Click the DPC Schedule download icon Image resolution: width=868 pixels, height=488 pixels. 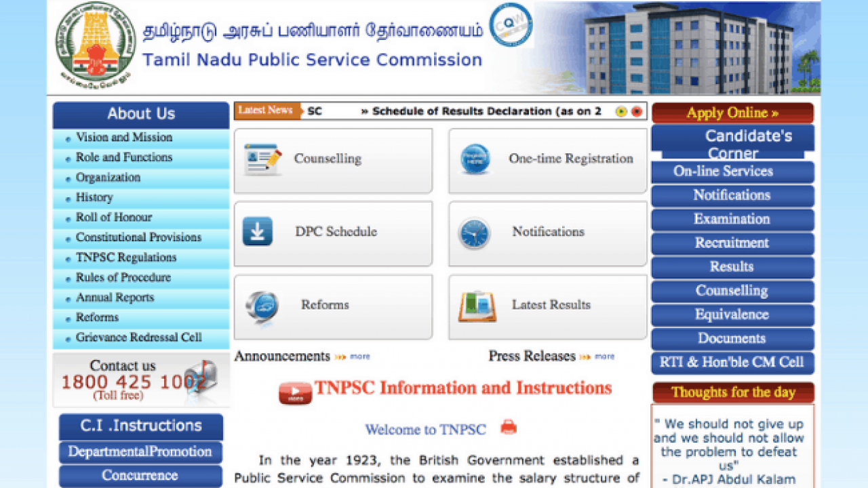tap(258, 231)
